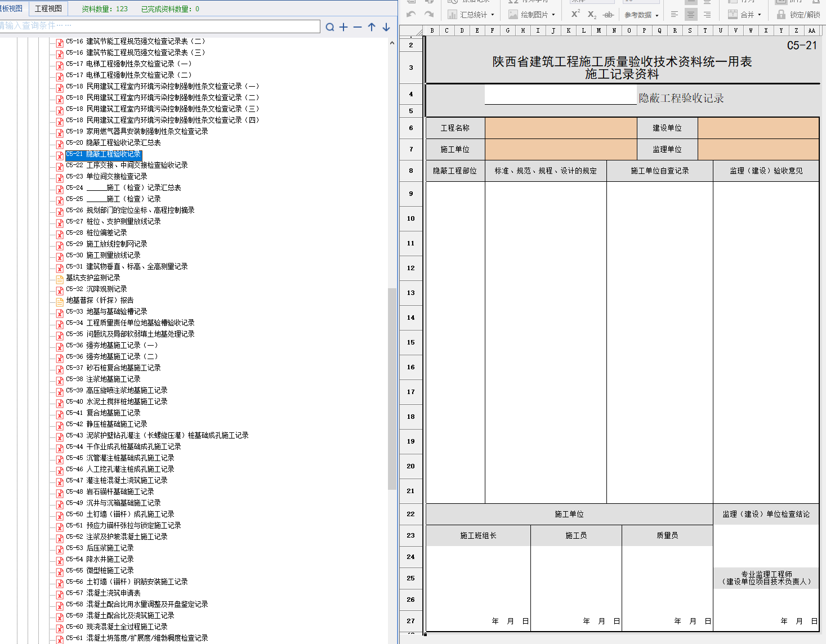Screen dimensions: 826x644
Task: Select C5-21 隐蔽工程验收记录 tree item
Action: click(104, 154)
